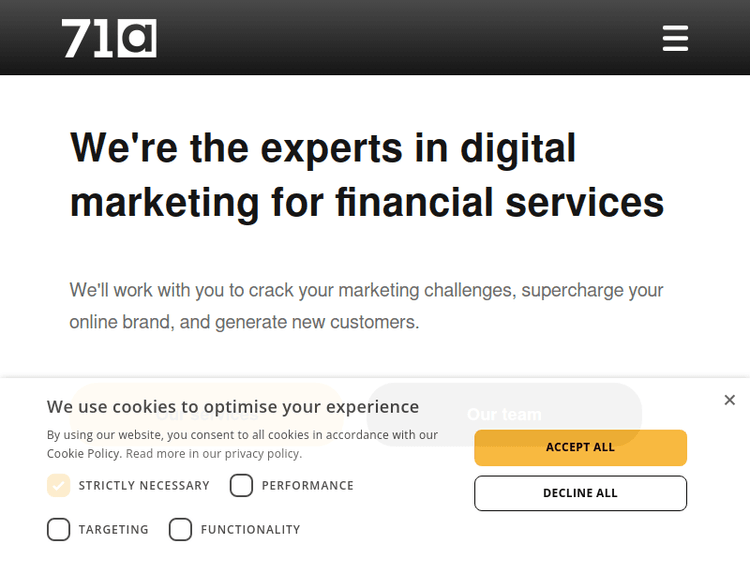750x563 pixels.
Task: Click the Strictly Necessary label text
Action: pyautogui.click(x=144, y=486)
